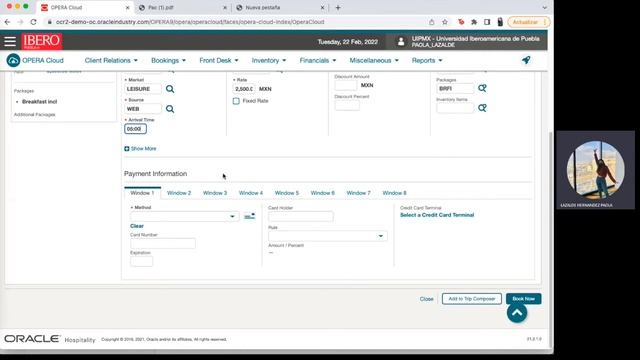
Task: Reload the browser page
Action: 33,22
